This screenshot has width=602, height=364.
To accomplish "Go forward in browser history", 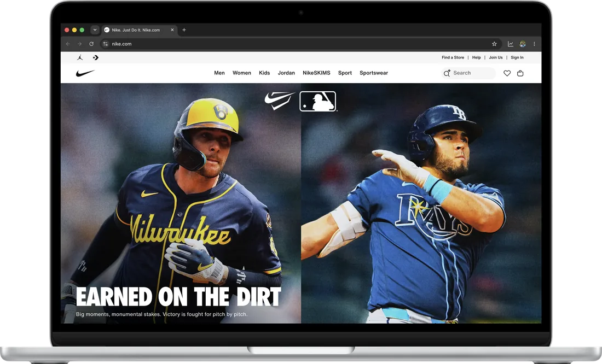I will tap(79, 44).
